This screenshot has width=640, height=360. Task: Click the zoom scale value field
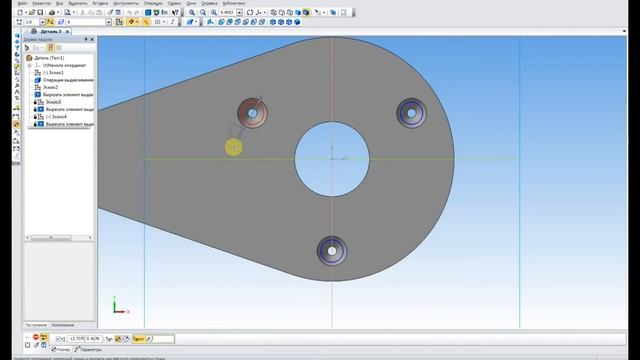[x=227, y=13]
